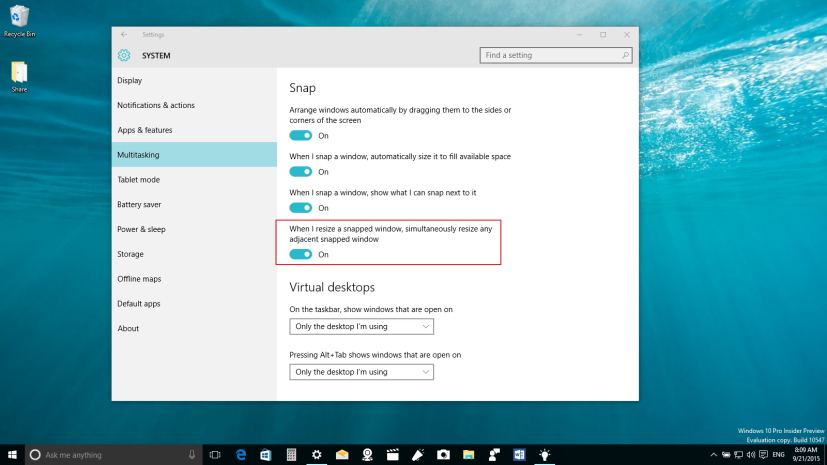Open the Task View button
Image resolution: width=827 pixels, height=465 pixels.
(215, 455)
